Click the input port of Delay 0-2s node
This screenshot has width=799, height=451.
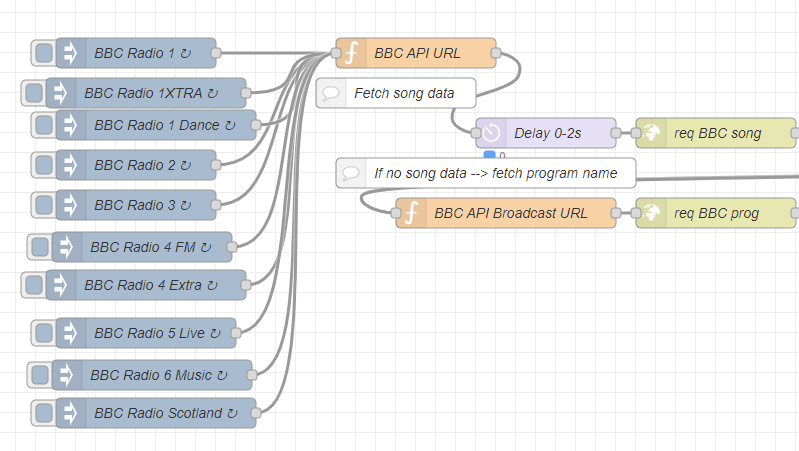coord(476,133)
